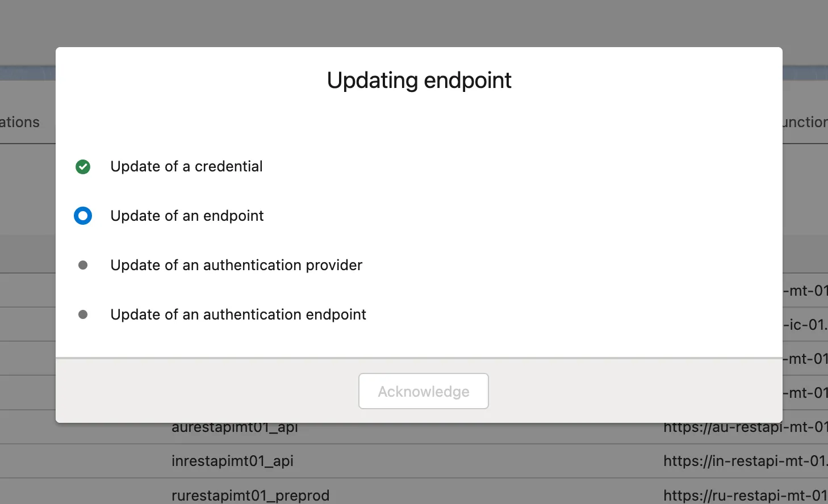This screenshot has width=828, height=504.
Task: Switch to the partially hidden 'ations' tab
Action: 20,122
